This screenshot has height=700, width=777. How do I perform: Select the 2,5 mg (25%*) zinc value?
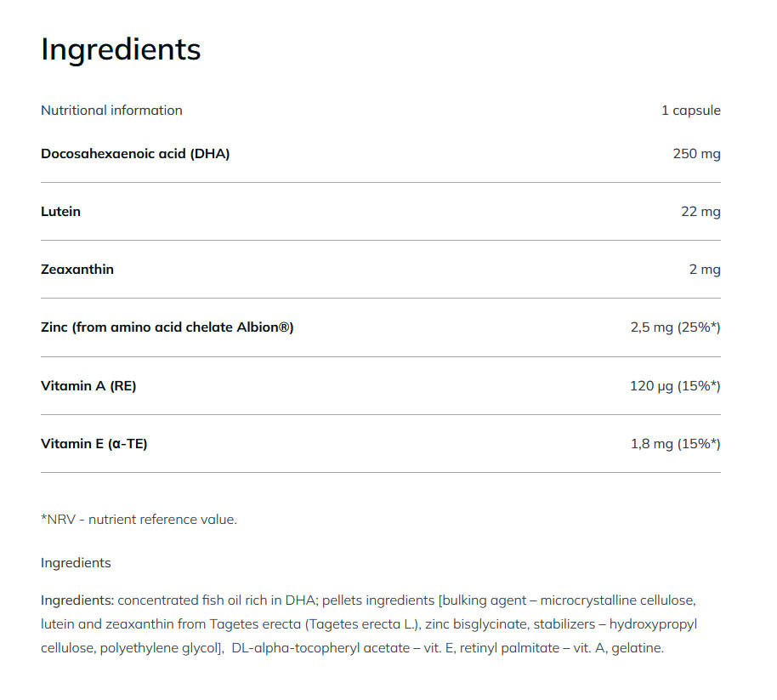pos(675,327)
